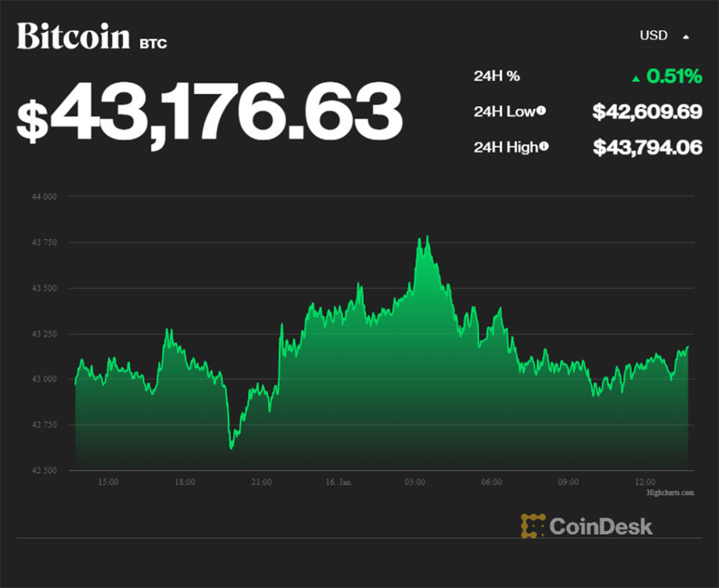Image resolution: width=719 pixels, height=588 pixels.
Task: Expand the small arrow beside USD
Action: tap(686, 36)
